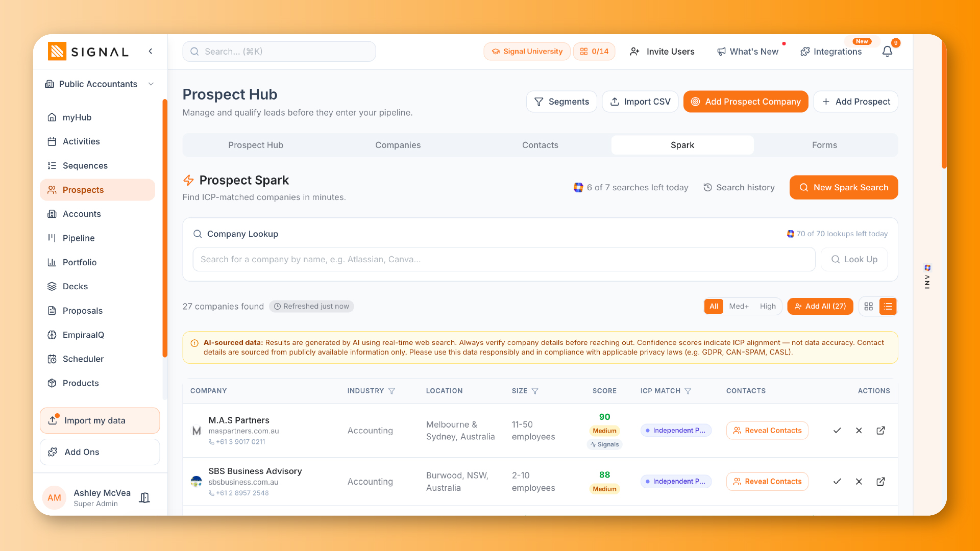This screenshot has height=551, width=980.
Task: Click the Signal logo
Action: coord(88,52)
